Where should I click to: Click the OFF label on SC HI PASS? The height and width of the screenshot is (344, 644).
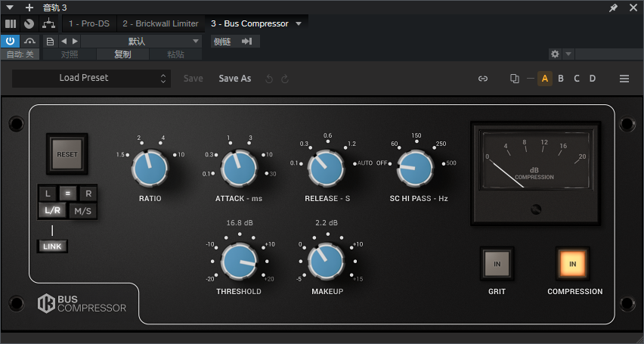(382, 163)
